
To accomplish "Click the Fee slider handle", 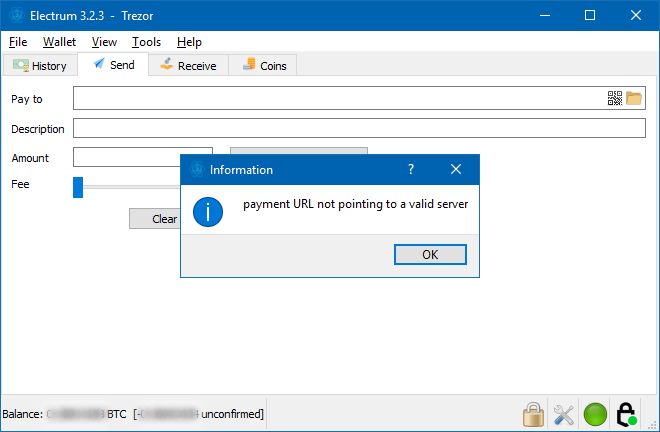I will [78, 187].
